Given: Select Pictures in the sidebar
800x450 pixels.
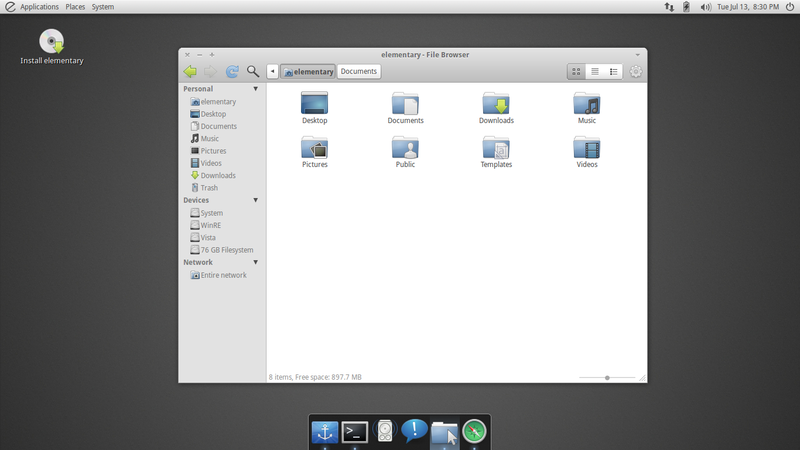Looking at the screenshot, I should pos(208,151).
